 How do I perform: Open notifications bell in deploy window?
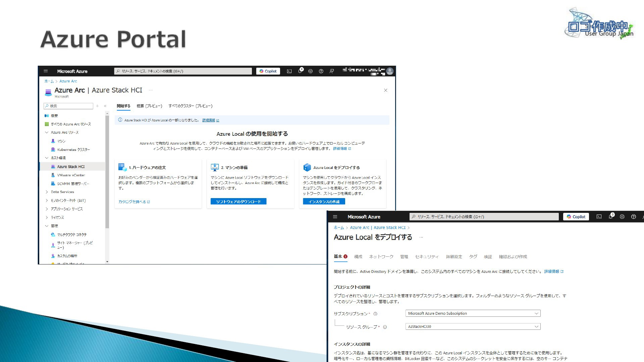[611, 217]
